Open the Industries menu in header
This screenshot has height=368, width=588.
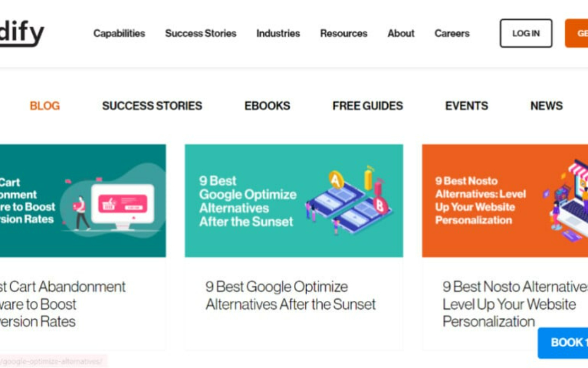click(x=278, y=33)
